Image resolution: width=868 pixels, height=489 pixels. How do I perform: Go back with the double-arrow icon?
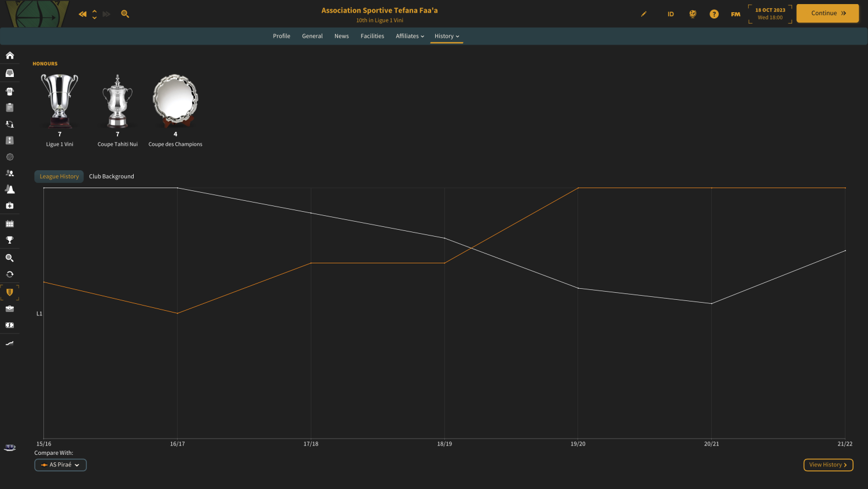[x=83, y=14]
